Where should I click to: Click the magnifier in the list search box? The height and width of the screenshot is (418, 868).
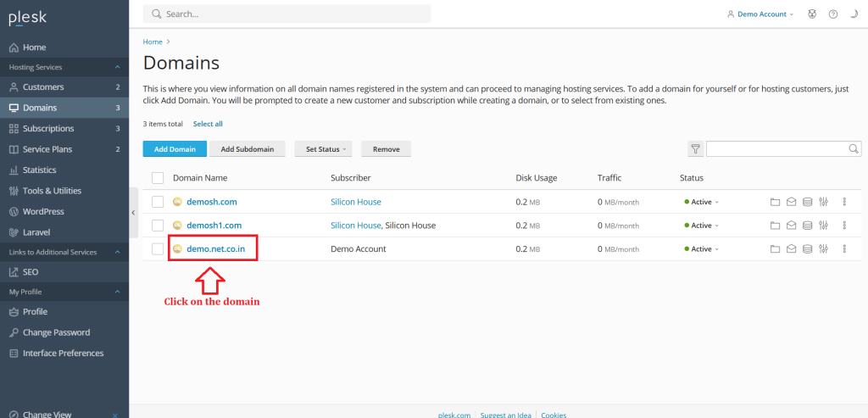tap(854, 149)
